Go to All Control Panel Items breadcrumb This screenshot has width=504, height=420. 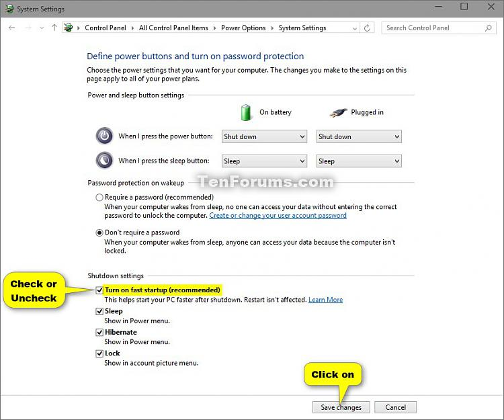173,28
